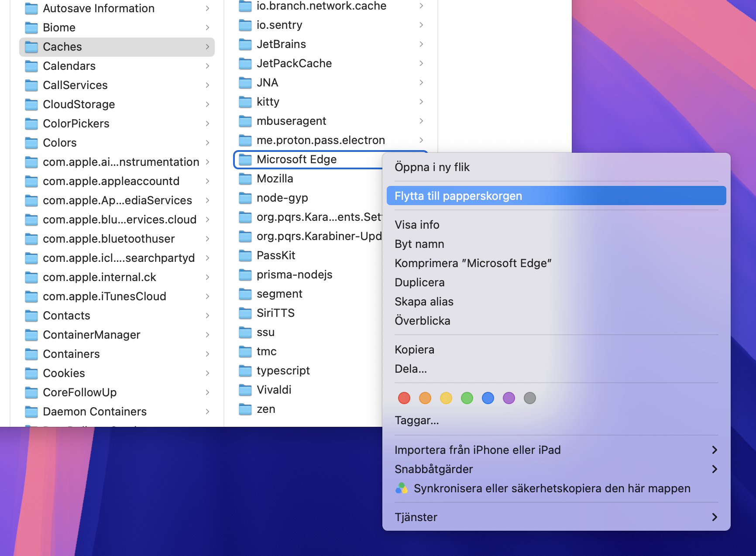The image size is (756, 556).
Task: Expand the ColorPickers folder chevron
Action: pos(207,124)
